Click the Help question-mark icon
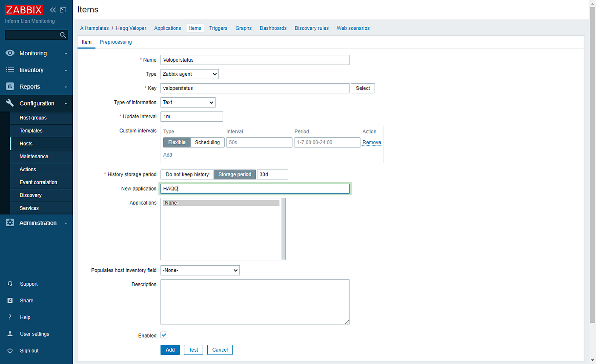Image resolution: width=596 pixels, height=364 pixels. click(x=10, y=317)
